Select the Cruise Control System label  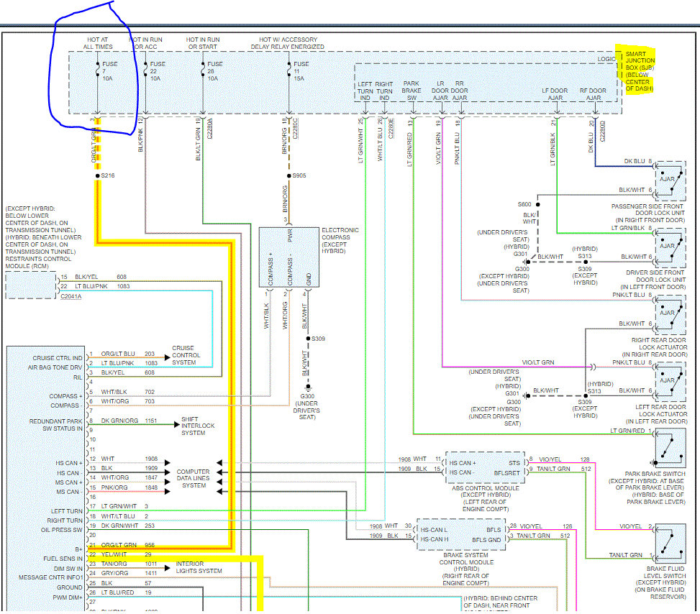[186, 355]
